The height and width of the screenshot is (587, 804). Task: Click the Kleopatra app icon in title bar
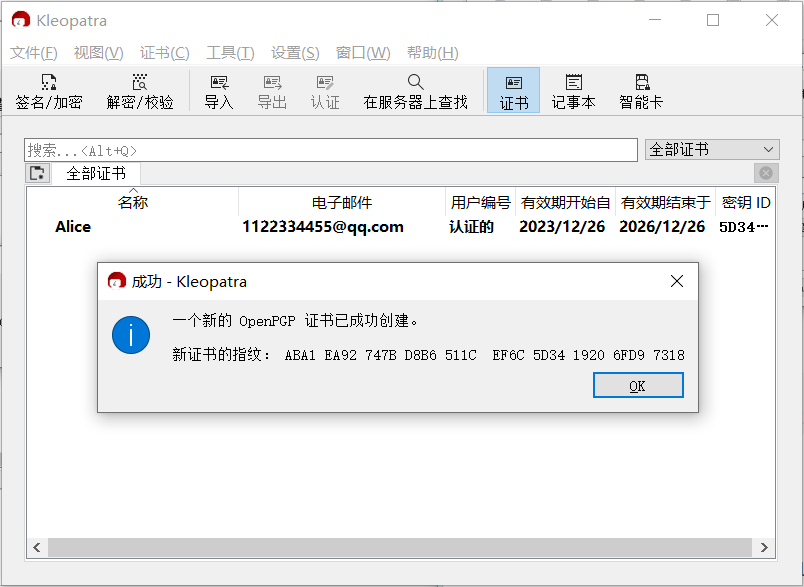click(21, 21)
